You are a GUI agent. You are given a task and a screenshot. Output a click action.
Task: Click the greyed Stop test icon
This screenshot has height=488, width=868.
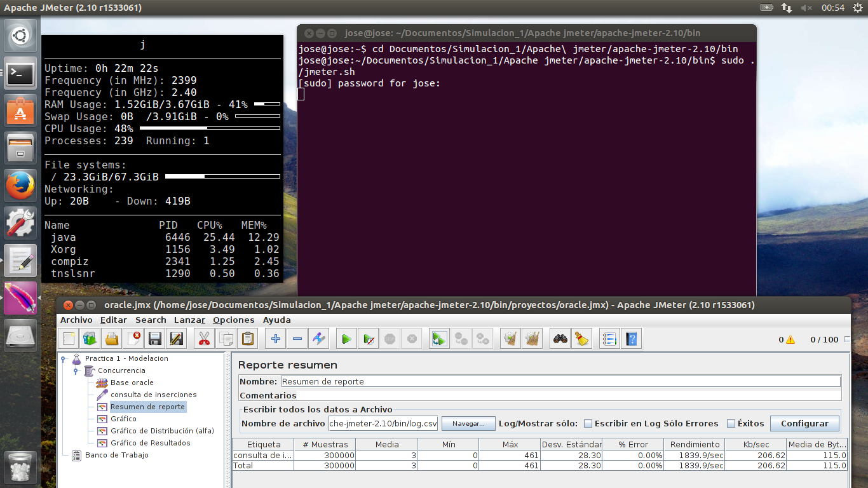[390, 339]
